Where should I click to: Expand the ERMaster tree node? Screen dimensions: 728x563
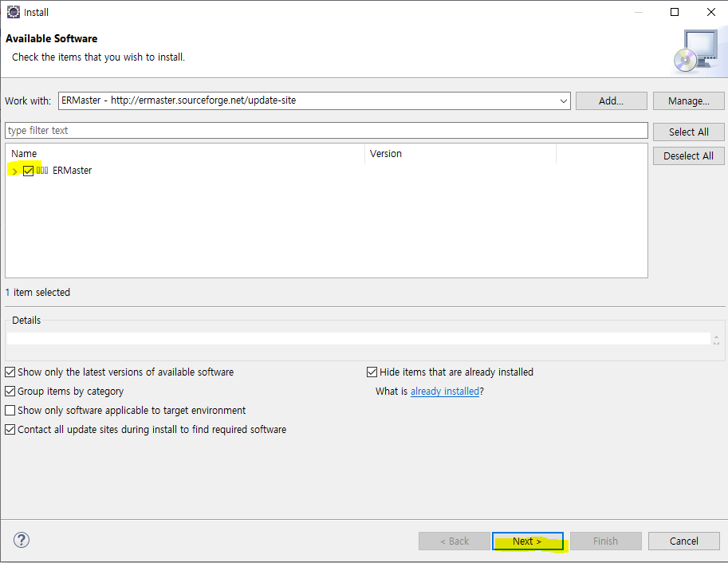pos(15,171)
